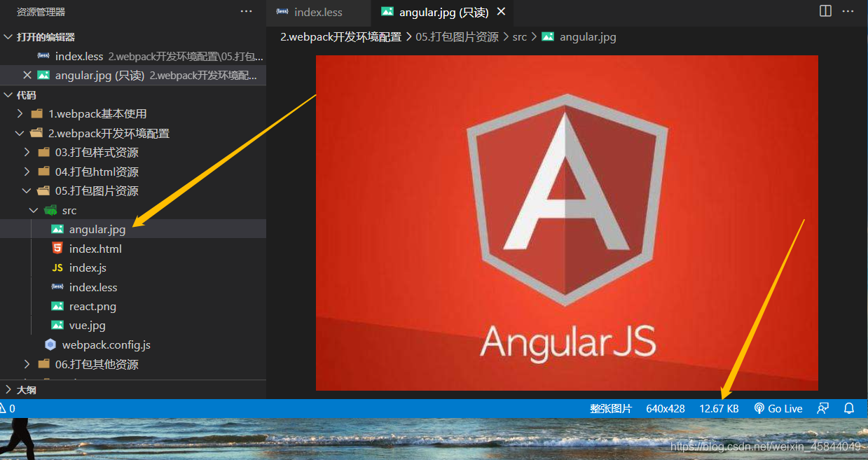868x460 pixels.
Task: Click the folder icon of 1.webpack基本使用
Action: [37, 113]
